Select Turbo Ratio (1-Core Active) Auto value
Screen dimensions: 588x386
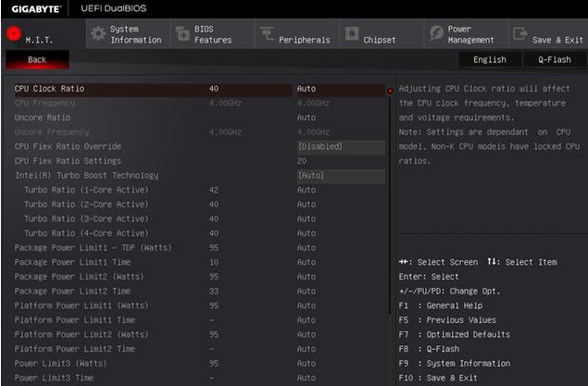click(x=307, y=190)
